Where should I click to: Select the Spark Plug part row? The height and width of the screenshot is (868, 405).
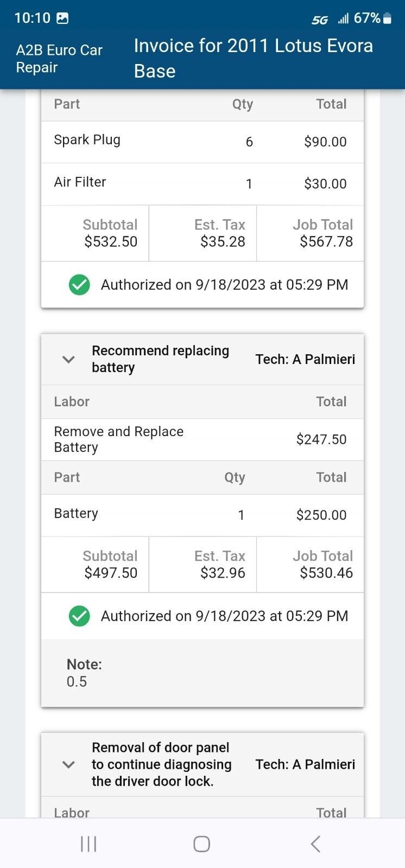(x=202, y=142)
